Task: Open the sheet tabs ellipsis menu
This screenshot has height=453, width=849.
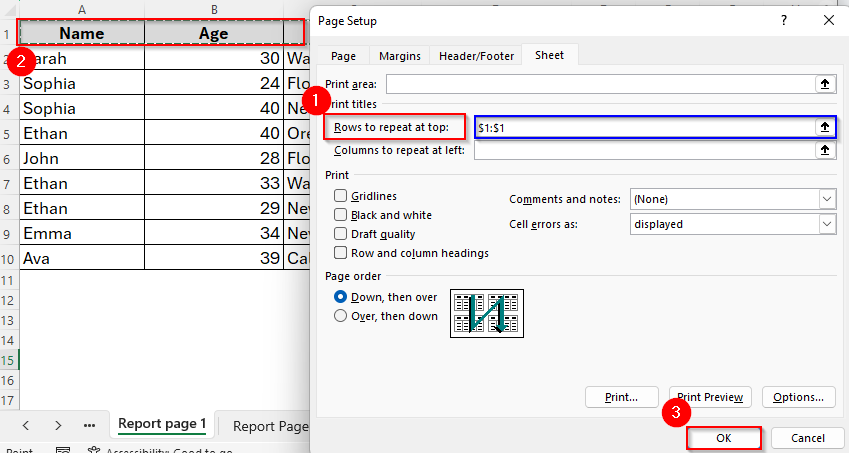Action: tap(89, 425)
